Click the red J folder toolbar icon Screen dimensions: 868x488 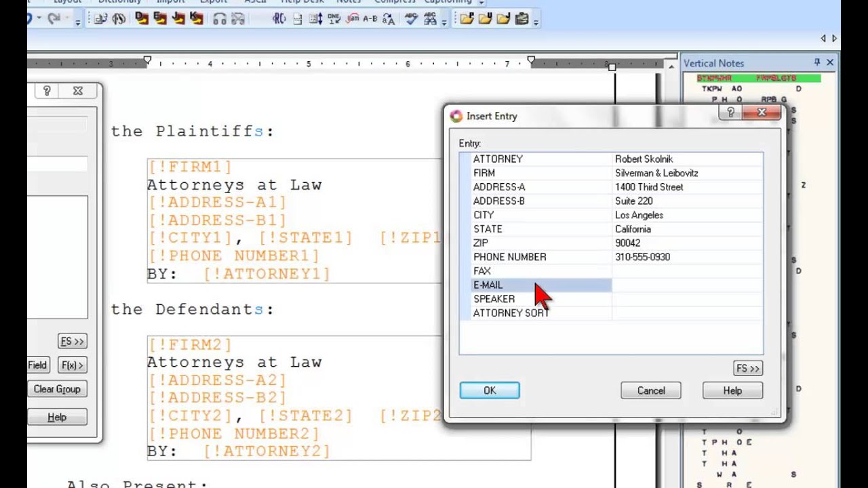click(x=178, y=18)
